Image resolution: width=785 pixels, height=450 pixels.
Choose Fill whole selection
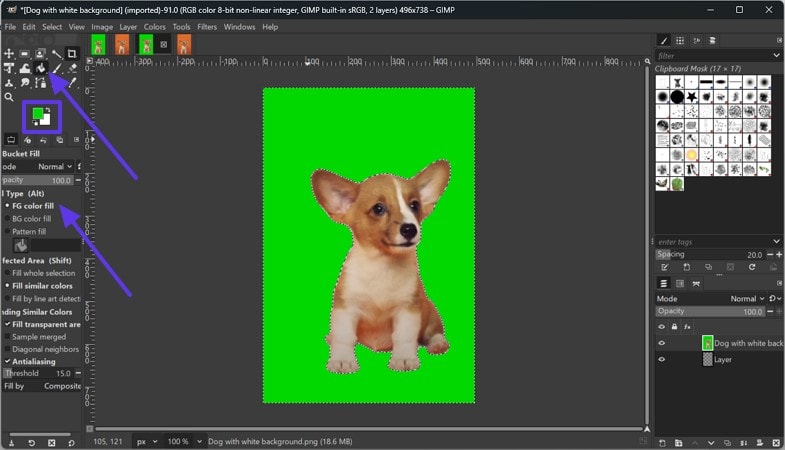40,273
